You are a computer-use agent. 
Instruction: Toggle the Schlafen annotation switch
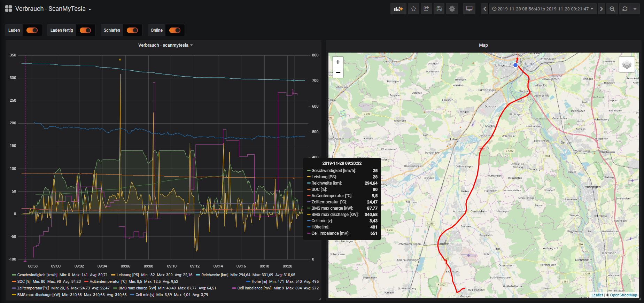[x=132, y=30]
